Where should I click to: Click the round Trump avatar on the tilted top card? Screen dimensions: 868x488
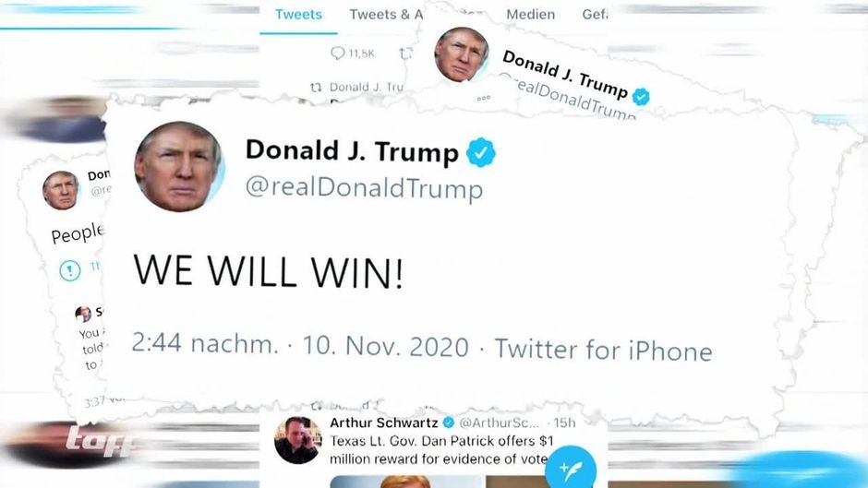tap(461, 54)
